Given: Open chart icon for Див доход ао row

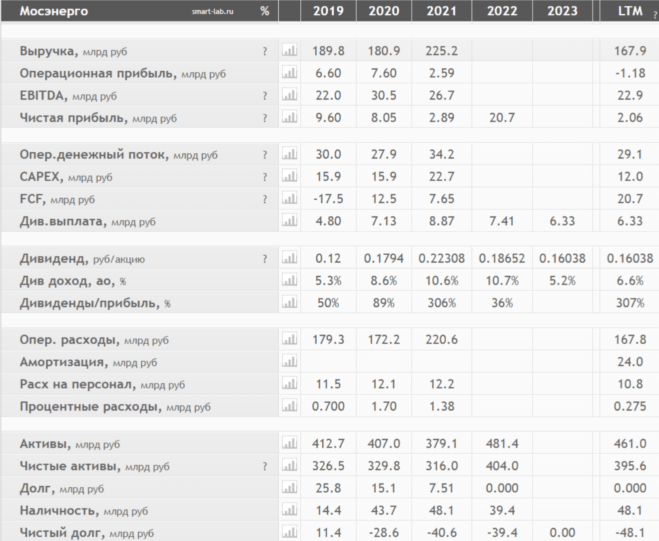Looking at the screenshot, I should pyautogui.click(x=290, y=280).
